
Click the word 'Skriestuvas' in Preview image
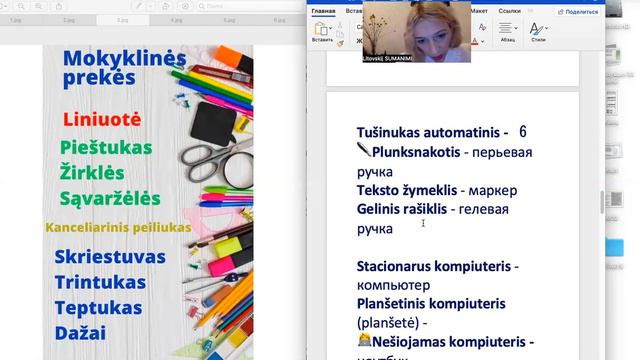(110, 257)
